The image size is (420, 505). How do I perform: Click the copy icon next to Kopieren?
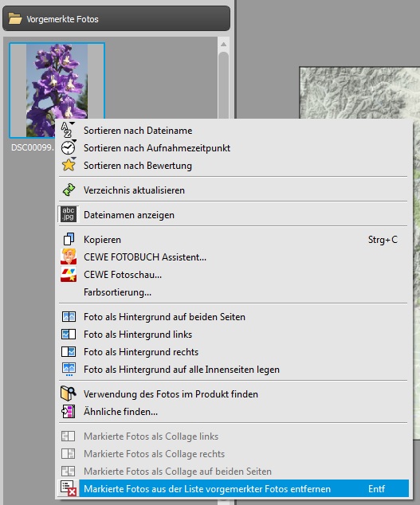[69, 239]
